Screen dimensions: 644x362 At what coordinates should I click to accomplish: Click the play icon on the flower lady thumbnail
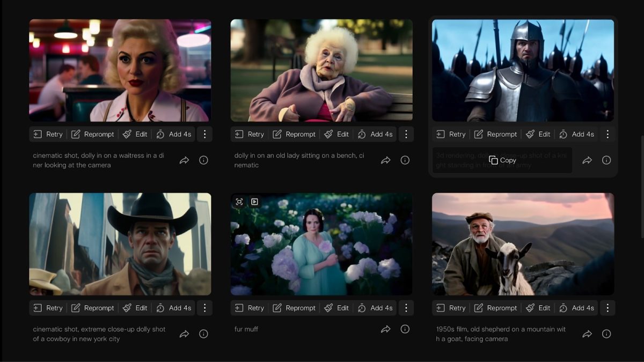pos(254,202)
